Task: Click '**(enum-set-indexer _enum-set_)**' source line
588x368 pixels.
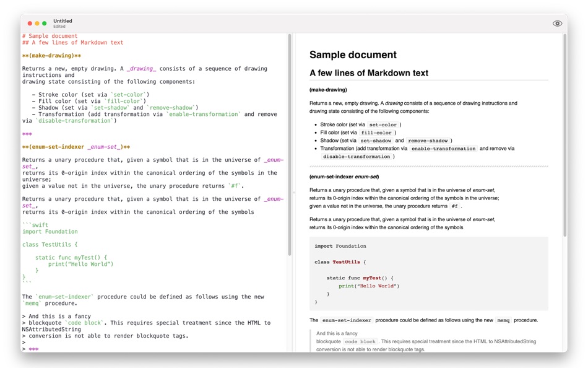Action: click(76, 147)
